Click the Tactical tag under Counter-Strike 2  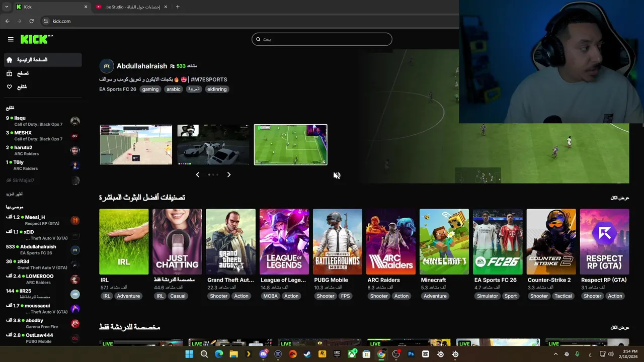pos(563,296)
